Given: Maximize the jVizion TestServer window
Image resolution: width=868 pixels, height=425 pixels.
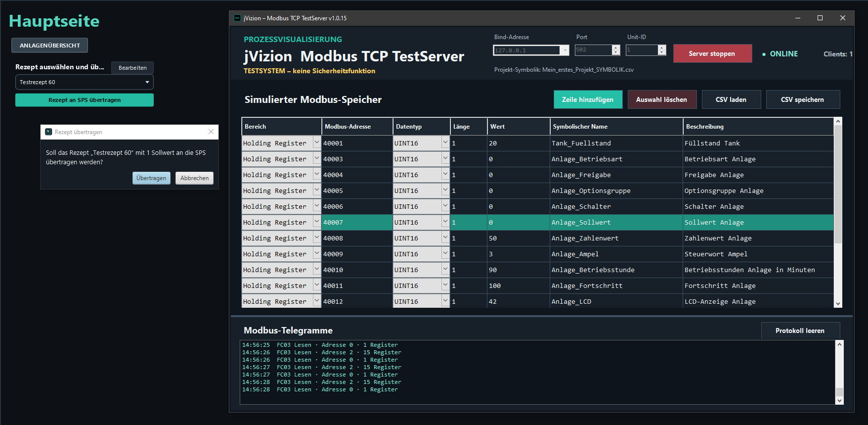Looking at the screenshot, I should 820,18.
